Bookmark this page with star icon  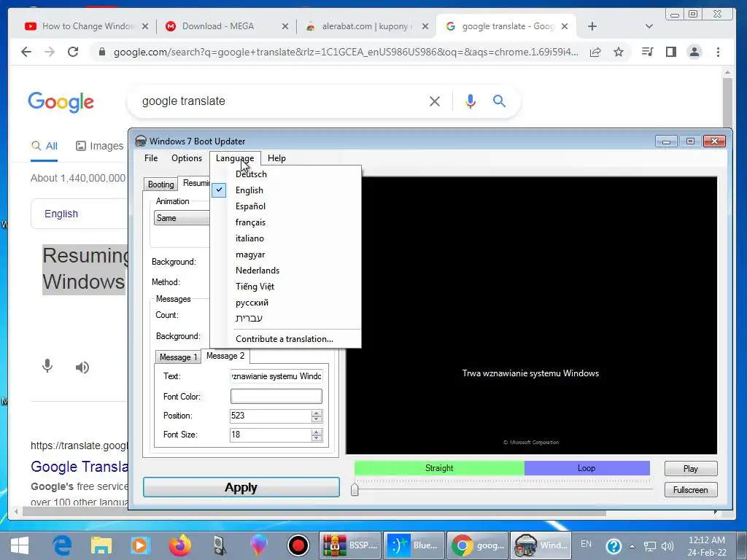click(x=619, y=52)
